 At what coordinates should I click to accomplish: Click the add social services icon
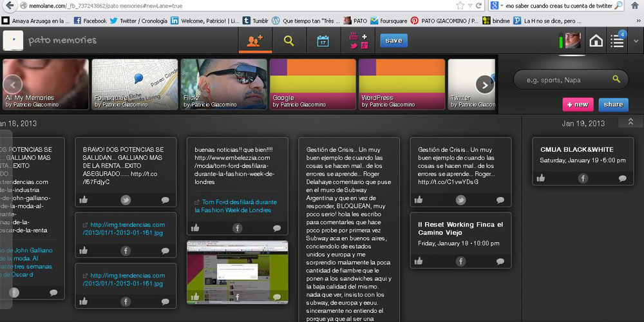pyautogui.click(x=358, y=41)
